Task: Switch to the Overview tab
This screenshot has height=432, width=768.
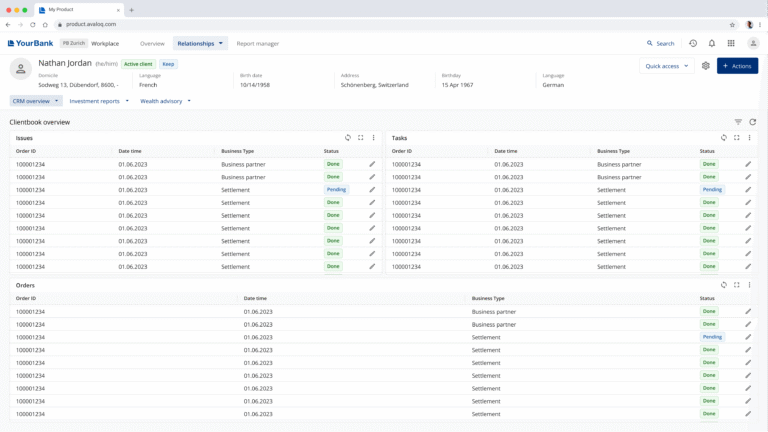Action: click(152, 44)
